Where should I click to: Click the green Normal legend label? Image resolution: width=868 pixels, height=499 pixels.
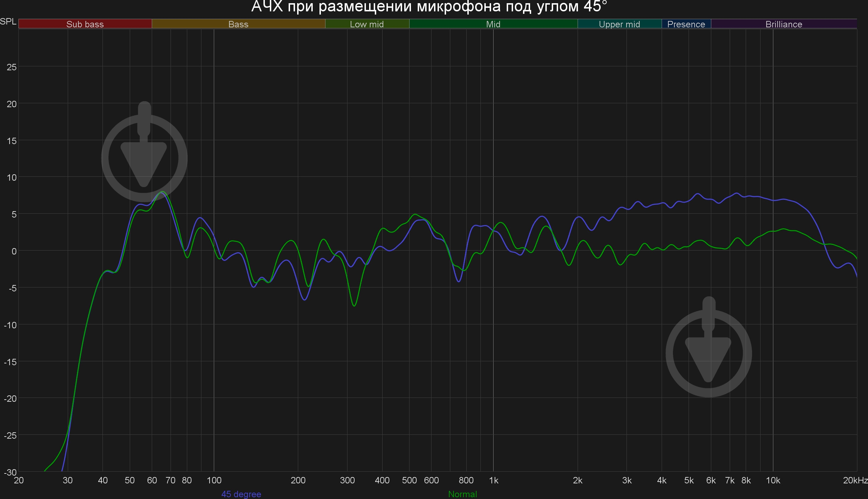pos(462,494)
